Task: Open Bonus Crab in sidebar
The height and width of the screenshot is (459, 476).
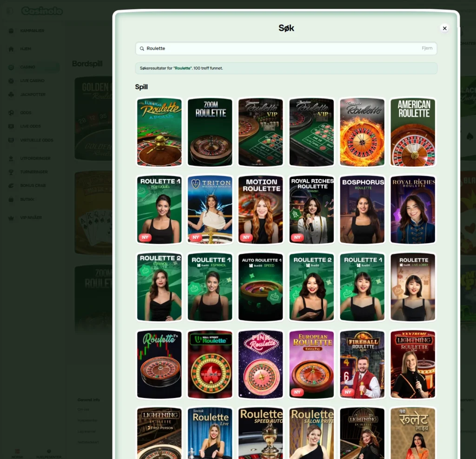Action: [33, 186]
